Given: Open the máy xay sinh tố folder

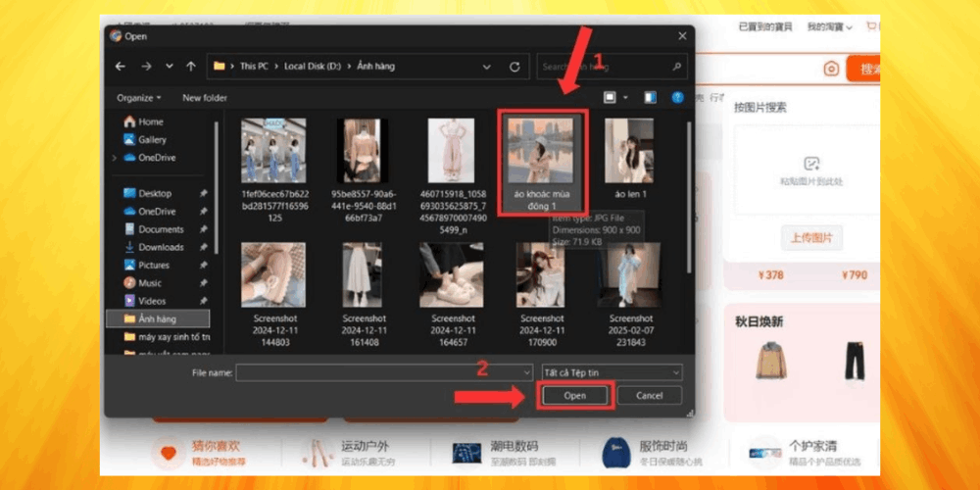Looking at the screenshot, I should click(167, 337).
